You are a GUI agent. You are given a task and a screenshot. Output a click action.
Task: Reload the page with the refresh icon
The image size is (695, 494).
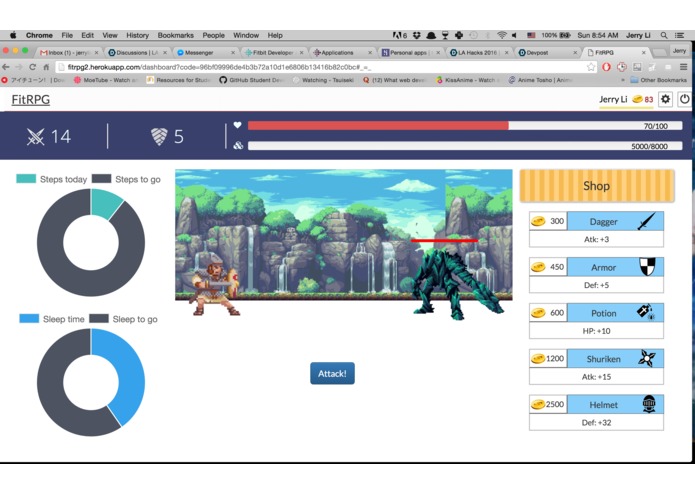coord(32,67)
